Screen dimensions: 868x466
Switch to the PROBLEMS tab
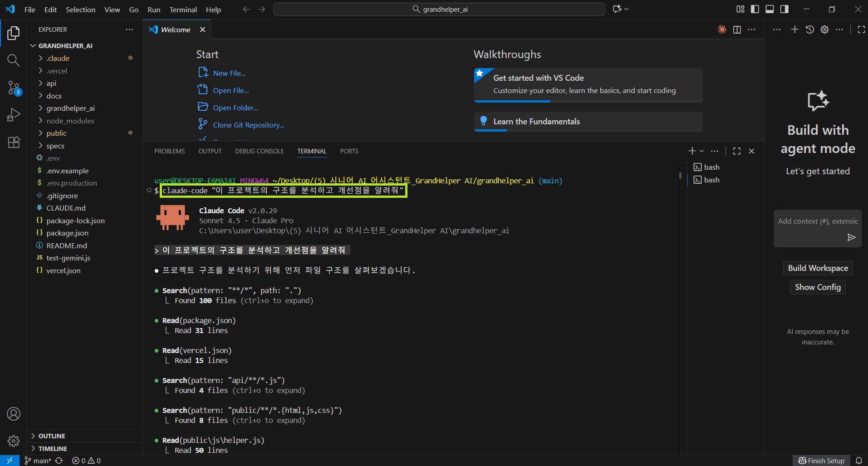coord(169,151)
